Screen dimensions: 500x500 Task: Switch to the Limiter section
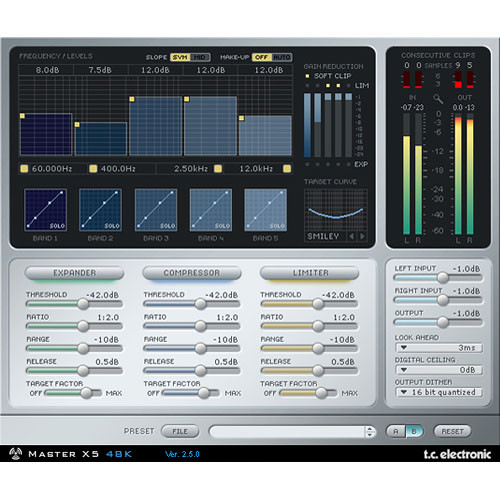point(309,273)
